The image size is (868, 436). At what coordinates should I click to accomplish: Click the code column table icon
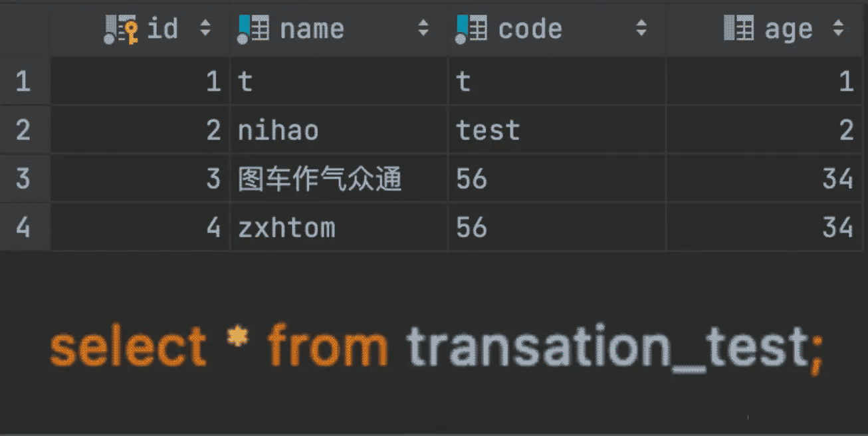tap(471, 29)
